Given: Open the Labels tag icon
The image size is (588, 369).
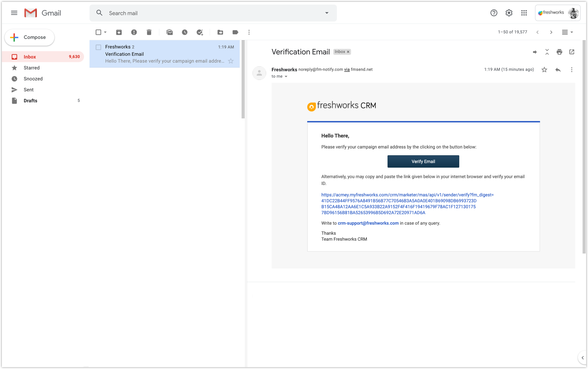Looking at the screenshot, I should 235,32.
